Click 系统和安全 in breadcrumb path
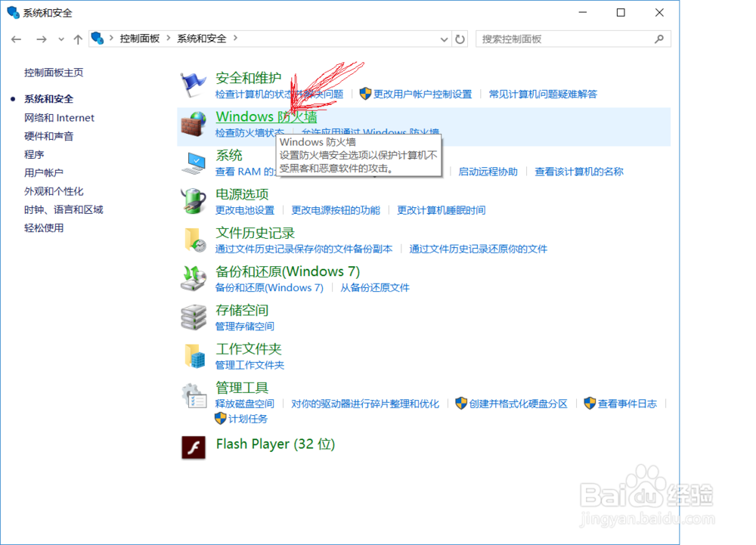756x545 pixels. point(202,39)
